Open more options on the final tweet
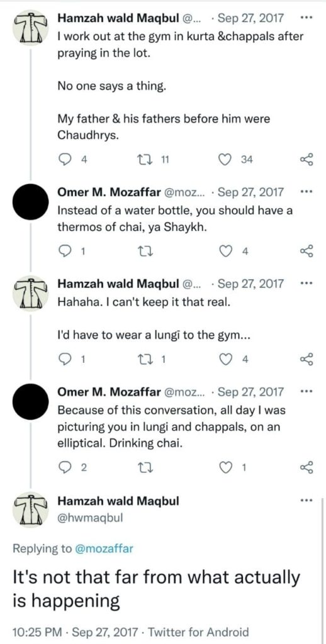Screen dimensions: 326x644 (x=306, y=501)
